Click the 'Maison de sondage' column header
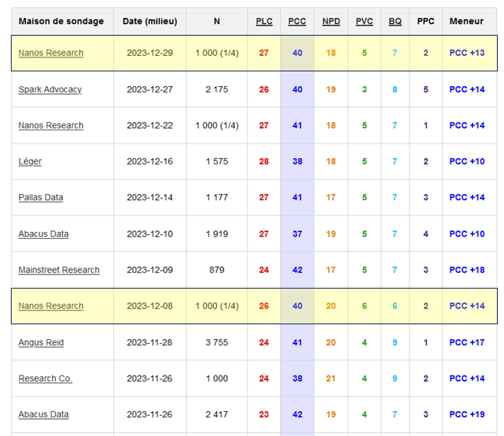The height and width of the screenshot is (436, 504). [x=61, y=21]
